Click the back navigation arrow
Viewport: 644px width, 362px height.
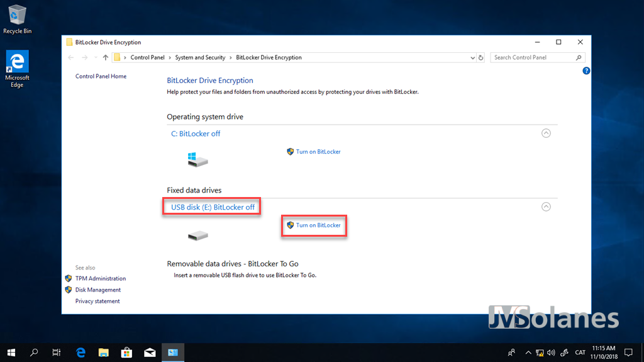(70, 57)
